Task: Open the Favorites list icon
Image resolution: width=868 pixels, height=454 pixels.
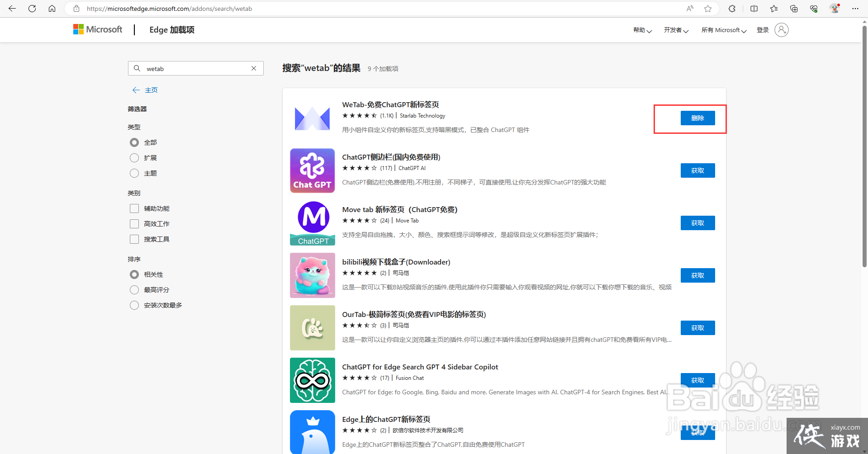Action: (774, 9)
